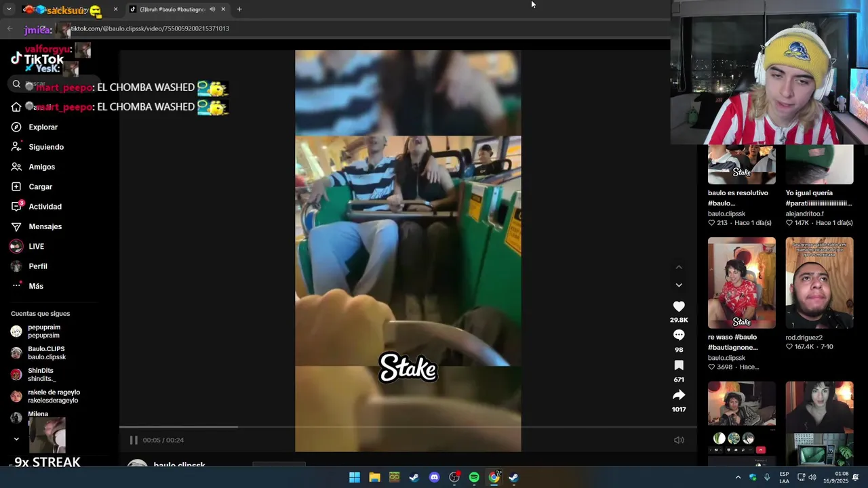Open the Actividad notifications

[x=37, y=207]
